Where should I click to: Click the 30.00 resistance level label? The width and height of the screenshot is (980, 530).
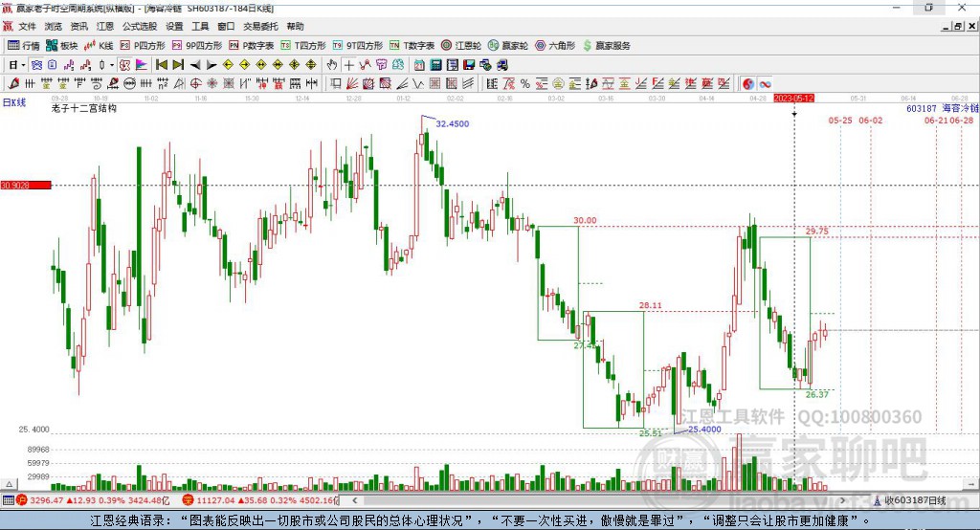tap(585, 220)
